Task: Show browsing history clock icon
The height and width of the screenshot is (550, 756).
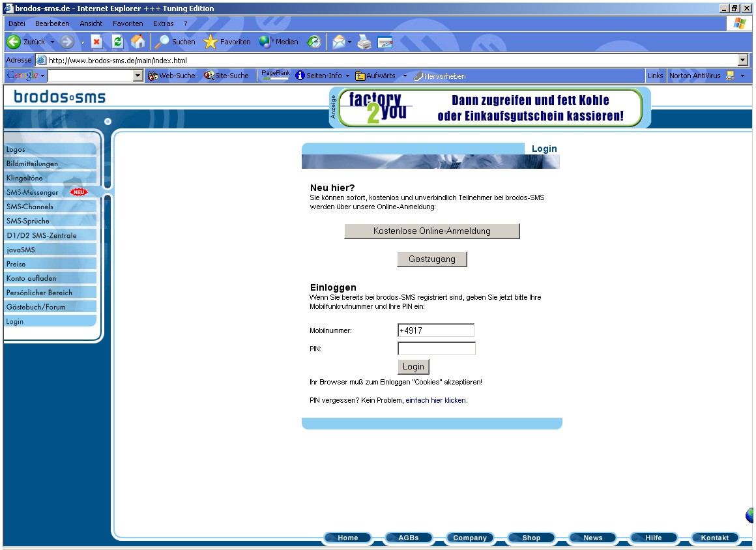Action: point(314,42)
